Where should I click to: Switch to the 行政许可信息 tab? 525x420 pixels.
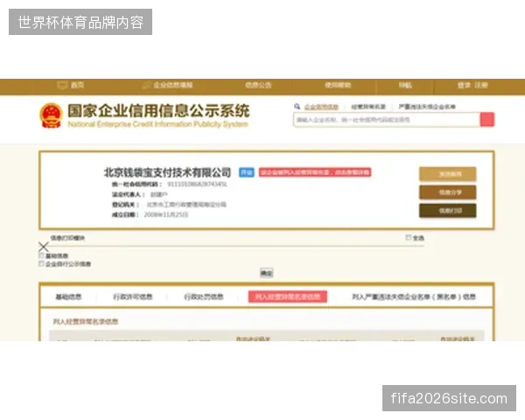tap(133, 297)
